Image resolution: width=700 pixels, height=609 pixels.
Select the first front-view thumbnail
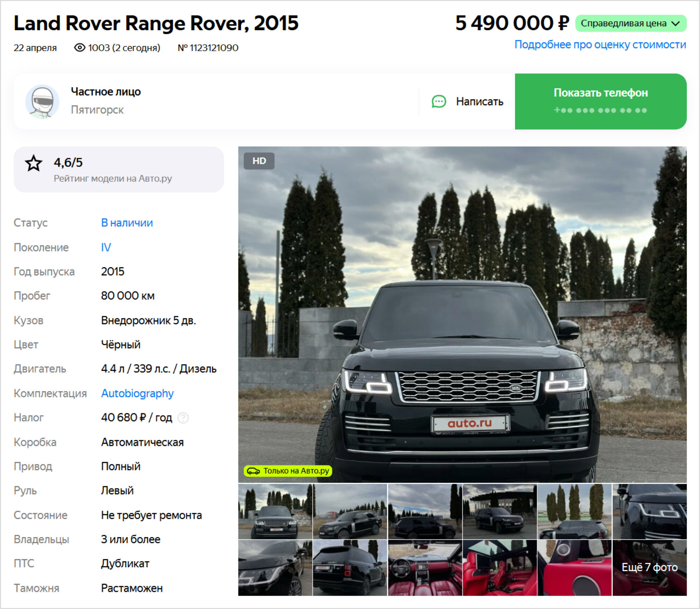tap(275, 511)
